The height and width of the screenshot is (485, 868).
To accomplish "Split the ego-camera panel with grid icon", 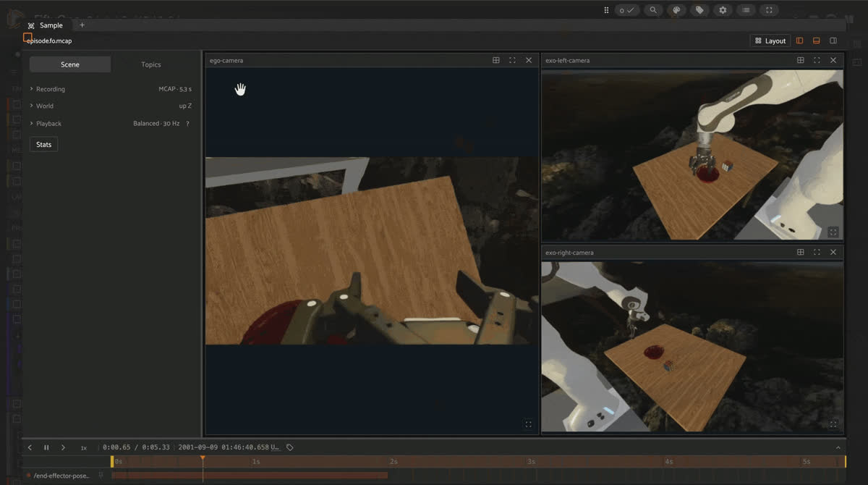I will 496,60.
